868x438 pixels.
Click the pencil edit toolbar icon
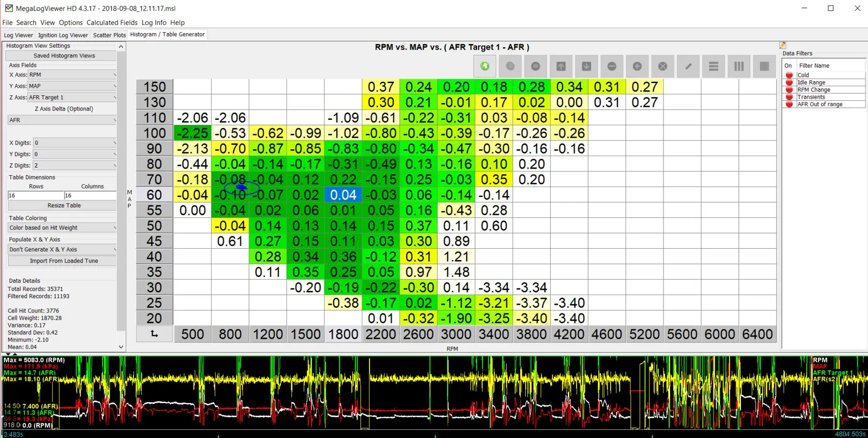coord(688,66)
